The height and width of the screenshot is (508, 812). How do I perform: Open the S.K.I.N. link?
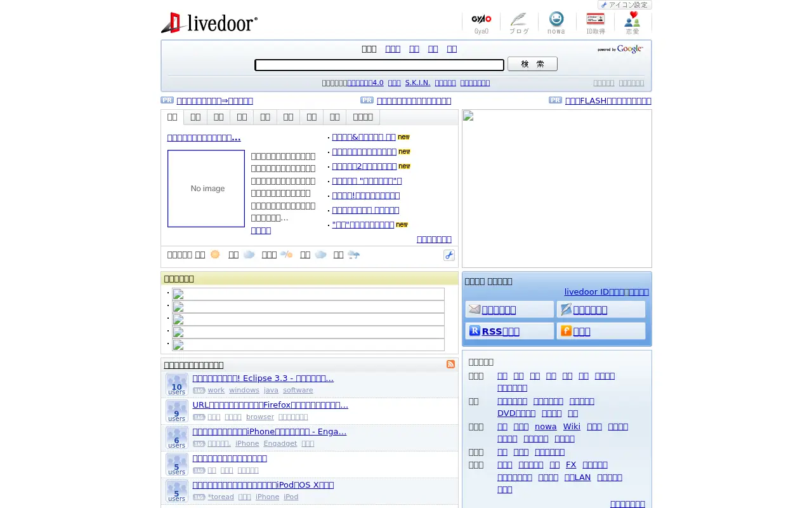click(417, 83)
